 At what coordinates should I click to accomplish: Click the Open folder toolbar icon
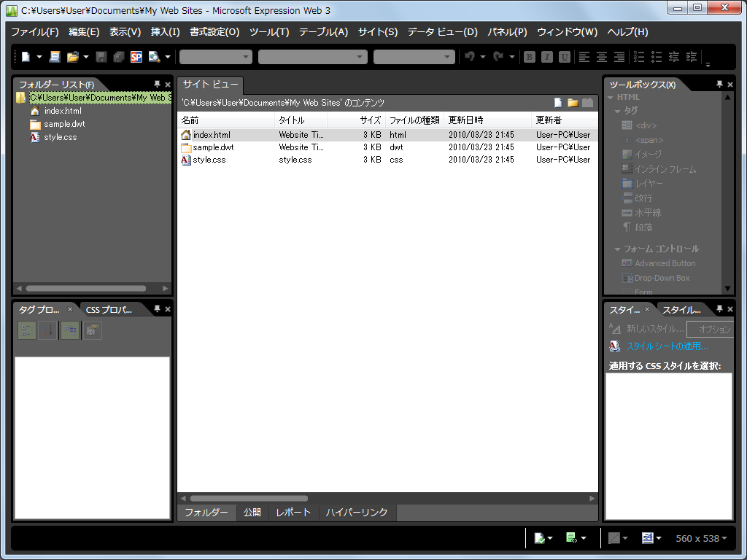click(x=72, y=57)
